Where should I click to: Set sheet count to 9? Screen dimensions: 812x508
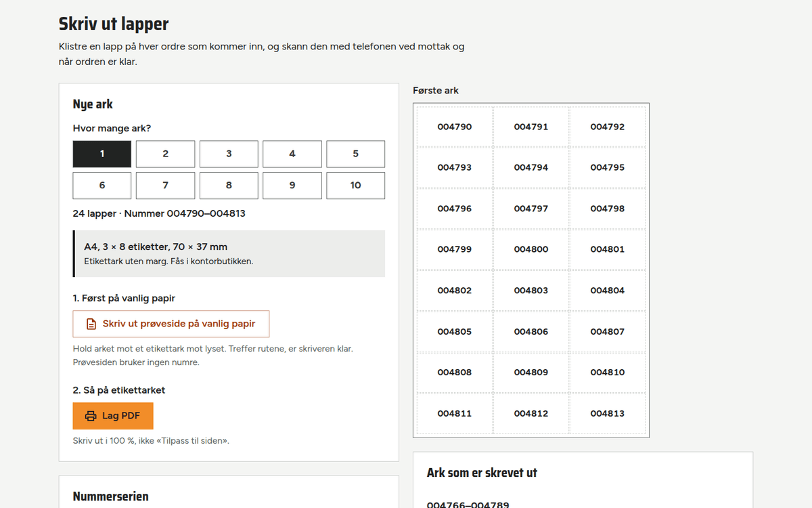pos(292,186)
